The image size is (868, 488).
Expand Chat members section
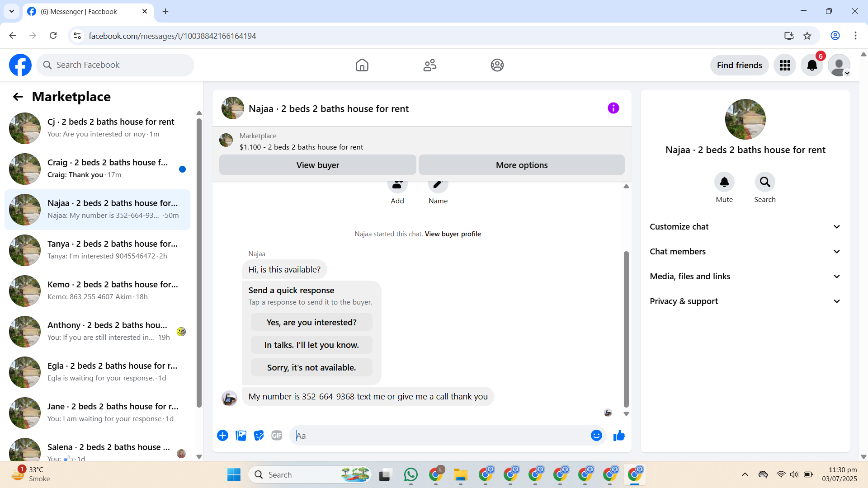(745, 252)
